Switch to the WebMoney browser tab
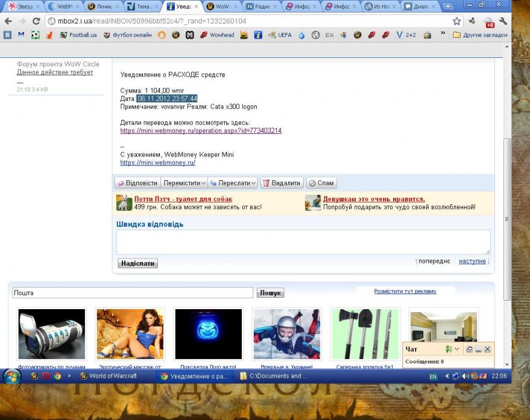The image size is (530, 420). point(60,7)
